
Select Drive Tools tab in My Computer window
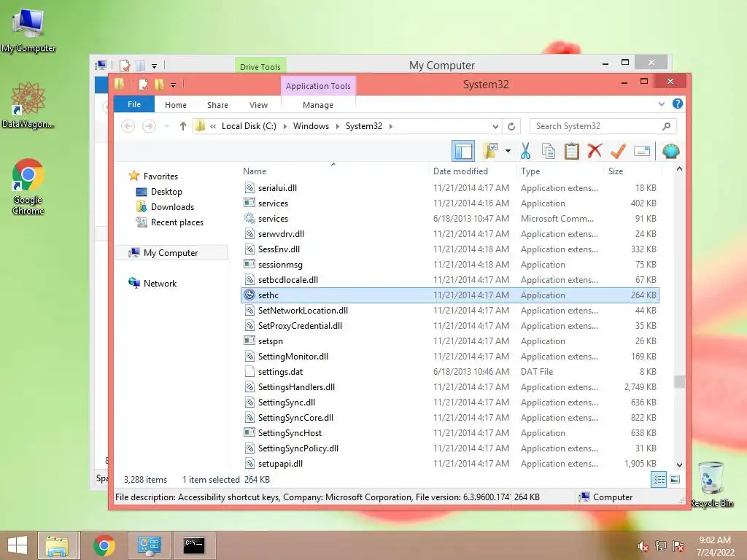point(260,66)
